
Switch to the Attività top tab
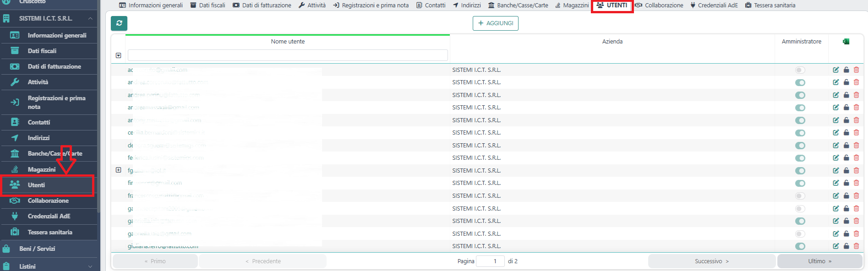click(312, 5)
